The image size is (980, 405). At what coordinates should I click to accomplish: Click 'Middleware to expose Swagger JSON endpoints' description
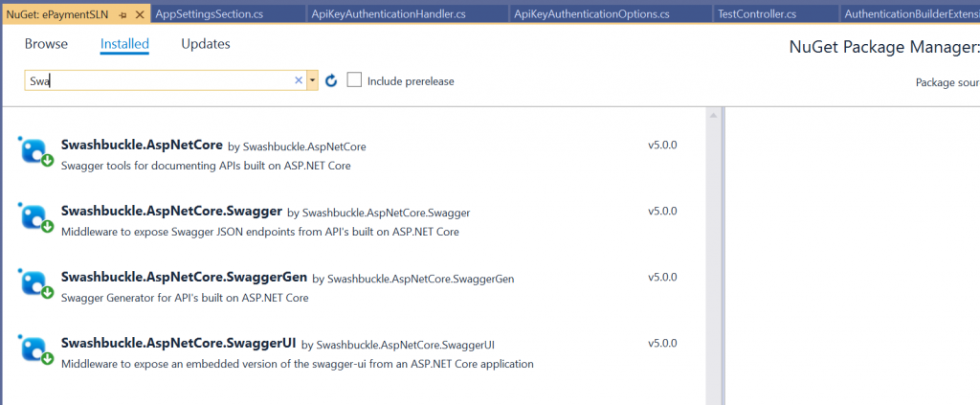click(x=260, y=232)
